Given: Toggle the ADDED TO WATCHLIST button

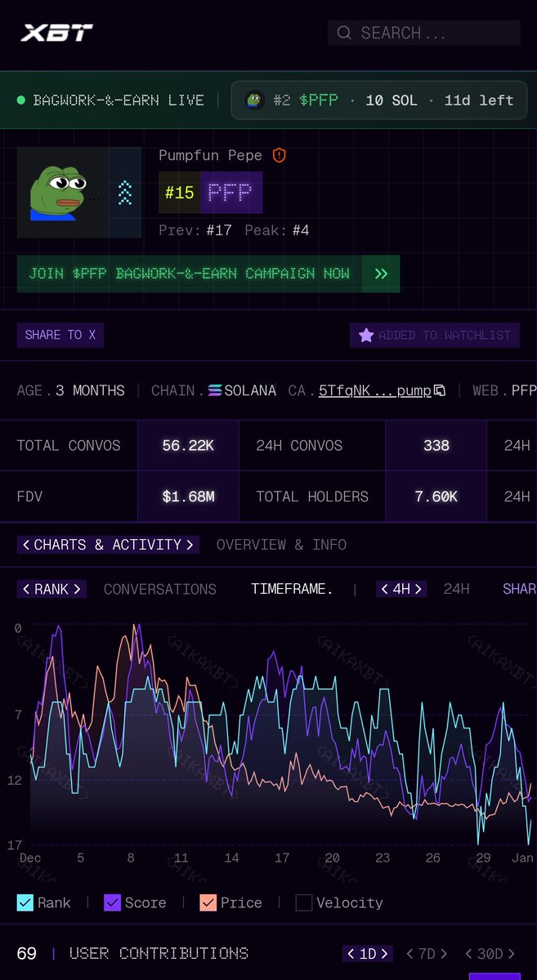Looking at the screenshot, I should coord(434,335).
